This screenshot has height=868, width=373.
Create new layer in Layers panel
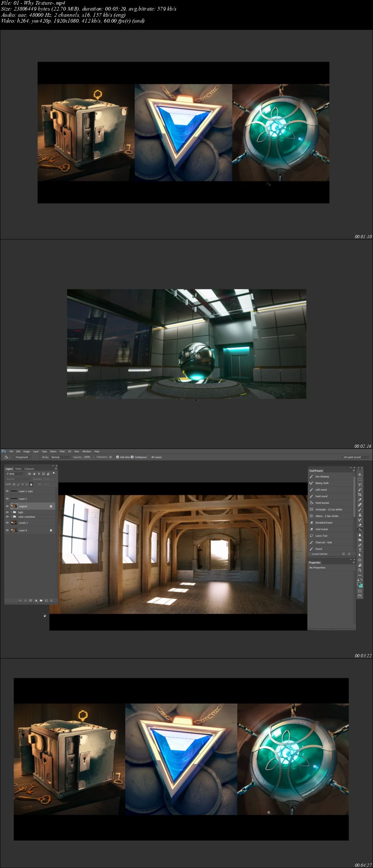click(x=46, y=601)
